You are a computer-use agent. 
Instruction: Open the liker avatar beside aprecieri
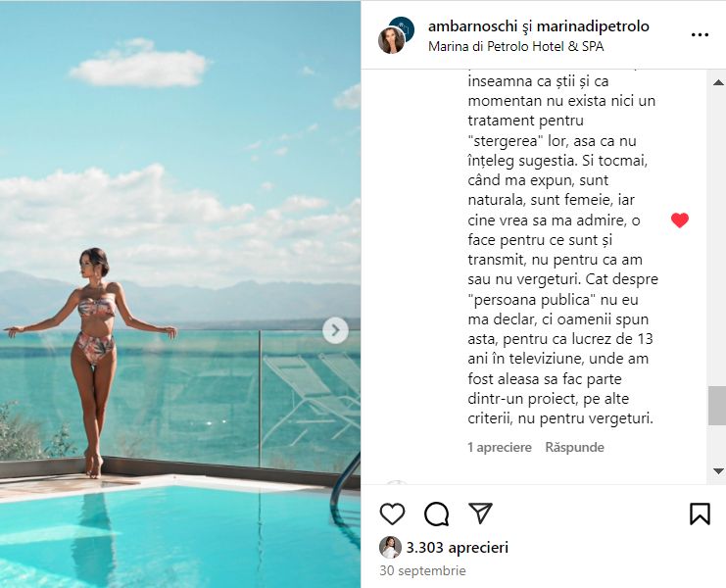(x=390, y=547)
